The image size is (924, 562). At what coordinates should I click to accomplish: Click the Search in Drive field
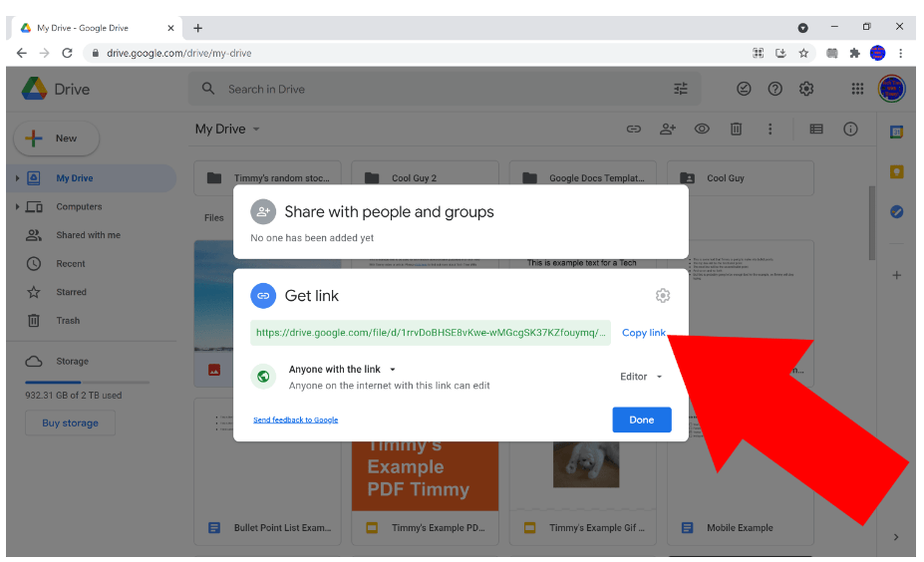pos(445,89)
